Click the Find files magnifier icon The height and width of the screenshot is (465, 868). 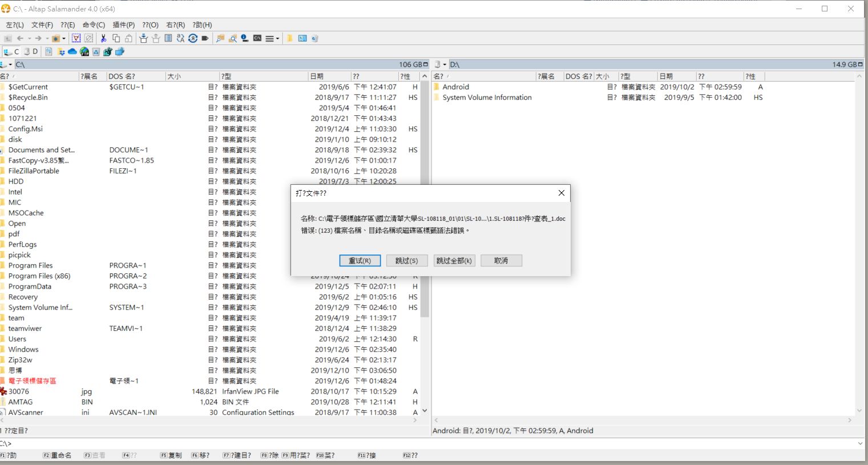[x=232, y=38]
